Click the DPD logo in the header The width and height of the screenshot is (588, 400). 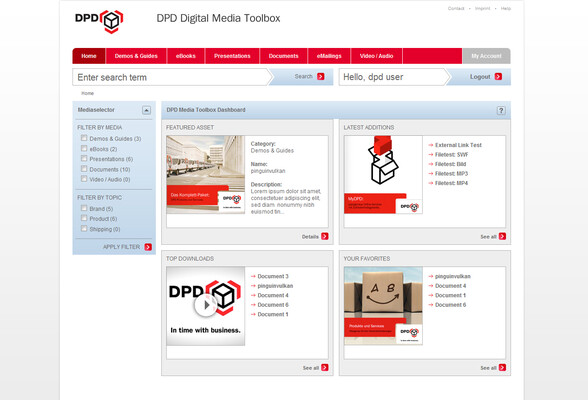(99, 21)
